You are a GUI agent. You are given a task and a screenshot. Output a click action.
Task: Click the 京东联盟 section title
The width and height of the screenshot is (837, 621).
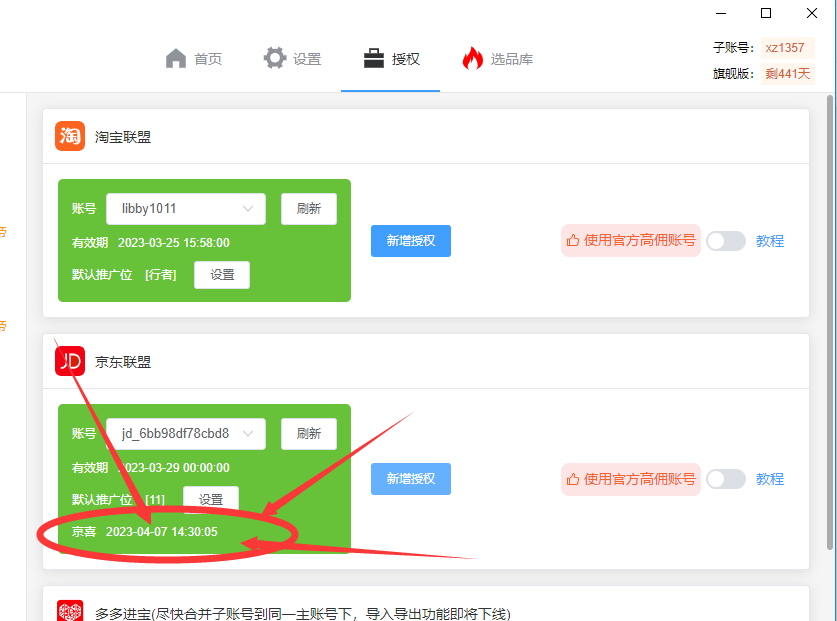[x=123, y=361]
